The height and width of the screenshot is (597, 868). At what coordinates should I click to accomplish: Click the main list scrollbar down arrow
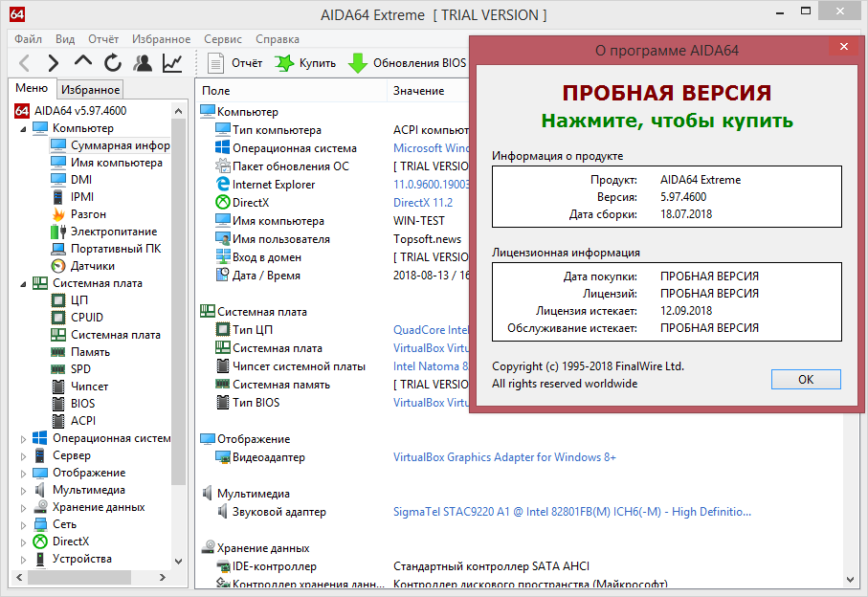(850, 579)
